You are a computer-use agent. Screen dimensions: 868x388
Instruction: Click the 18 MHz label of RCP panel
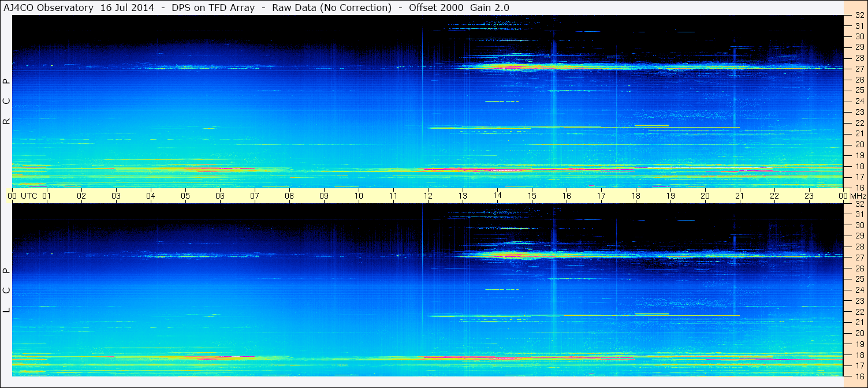(859, 166)
